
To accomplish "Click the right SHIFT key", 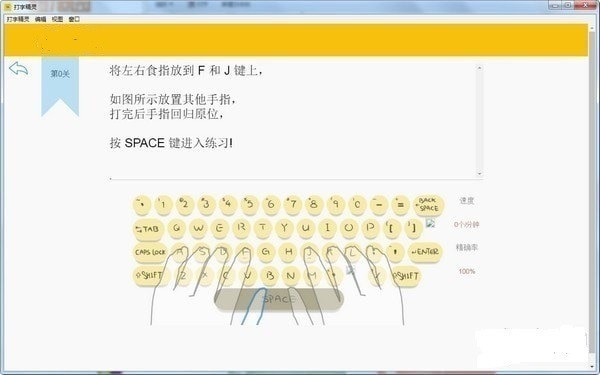I will [406, 276].
